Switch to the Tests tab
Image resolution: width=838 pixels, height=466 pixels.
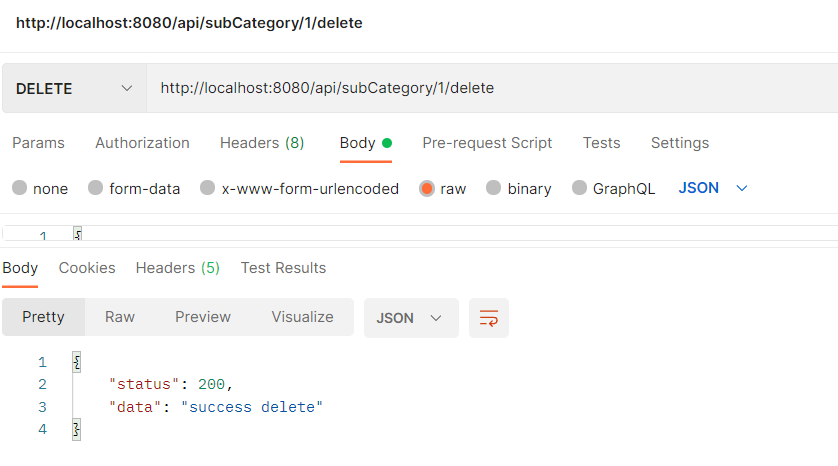[601, 143]
